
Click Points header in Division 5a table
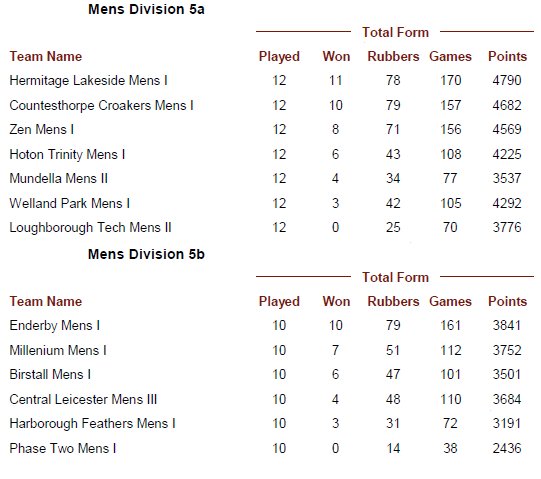click(507, 57)
